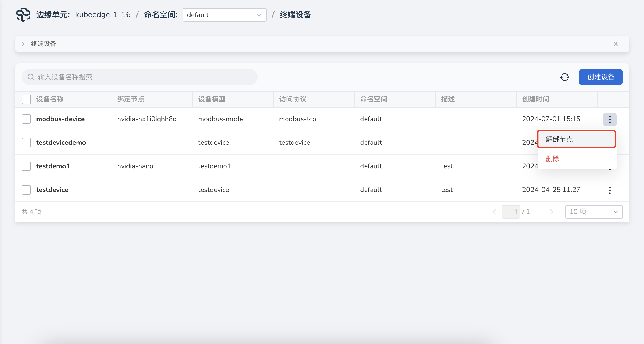Open the default namespace dropdown

[224, 15]
